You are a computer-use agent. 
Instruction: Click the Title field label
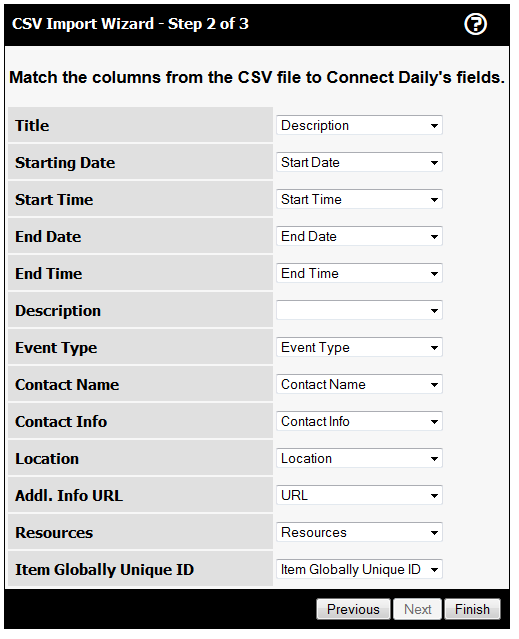[32, 126]
